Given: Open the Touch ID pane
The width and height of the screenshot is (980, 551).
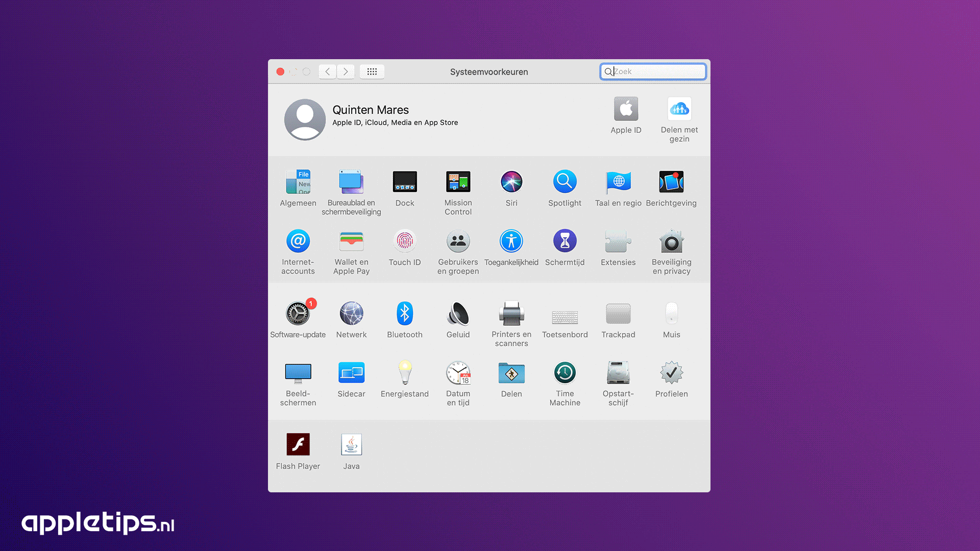Looking at the screenshot, I should pos(404,241).
